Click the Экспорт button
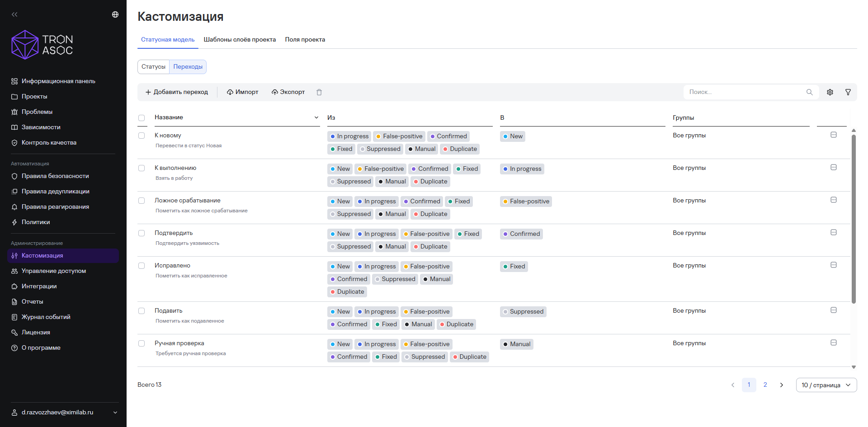This screenshot has height=427, width=868. coord(288,92)
